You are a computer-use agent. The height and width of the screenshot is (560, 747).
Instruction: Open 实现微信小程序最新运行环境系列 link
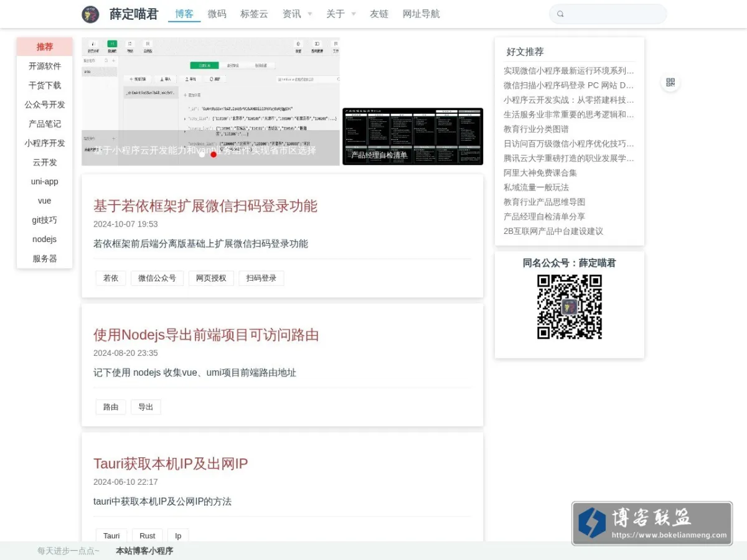[569, 71]
